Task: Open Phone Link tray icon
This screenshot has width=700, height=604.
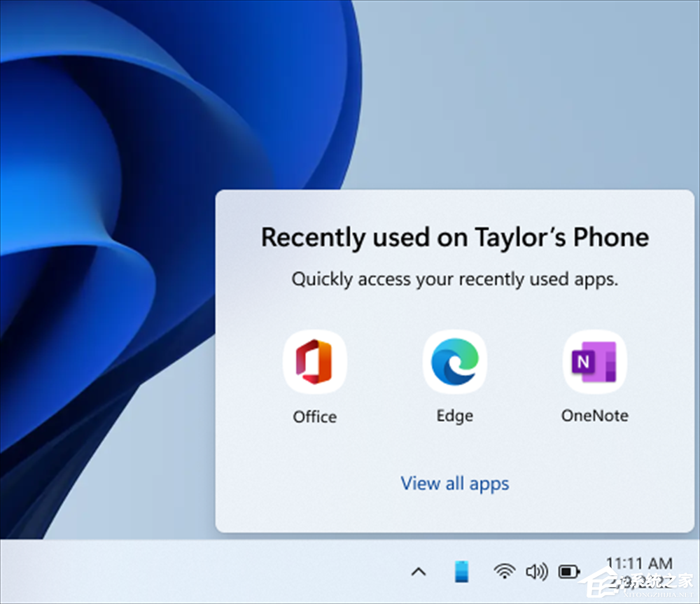Action: tap(461, 571)
